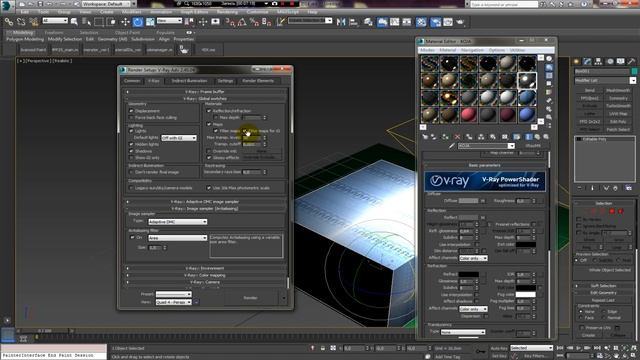Click the object color swatch beside name field
640x360 pixels.
point(634,71)
